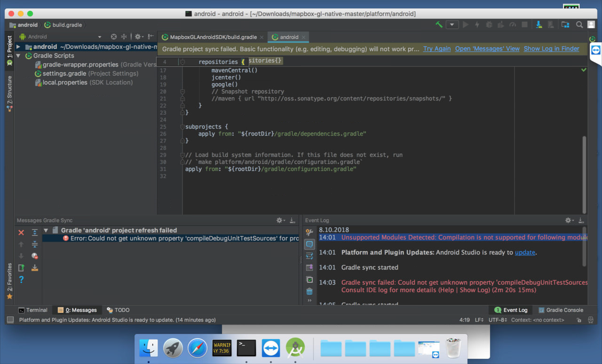
Task: Open the Messages panel gear settings menu
Action: [x=281, y=220]
